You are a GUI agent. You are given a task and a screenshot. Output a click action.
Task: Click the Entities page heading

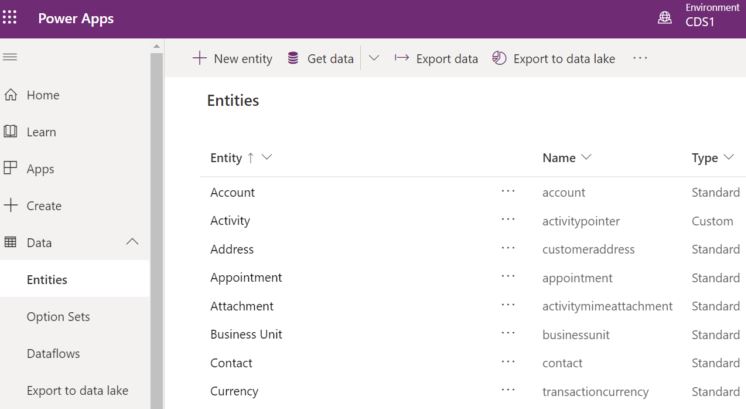(233, 100)
